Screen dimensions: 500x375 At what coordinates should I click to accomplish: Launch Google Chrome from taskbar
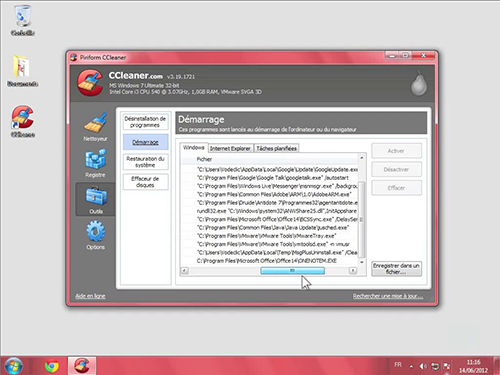pos(52,366)
